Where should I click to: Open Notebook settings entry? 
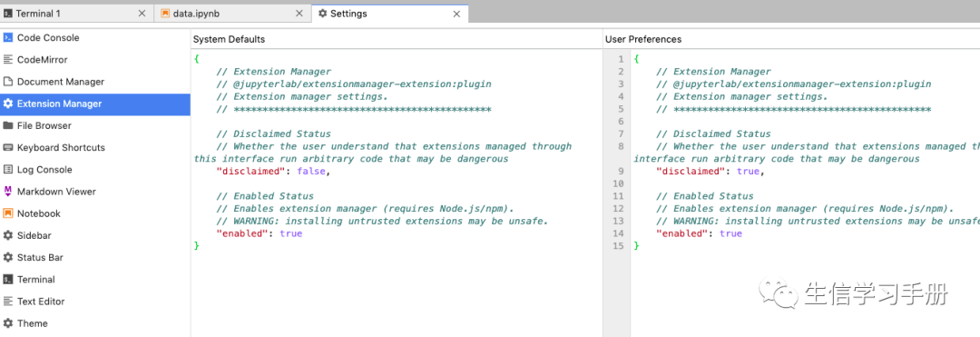point(95,213)
